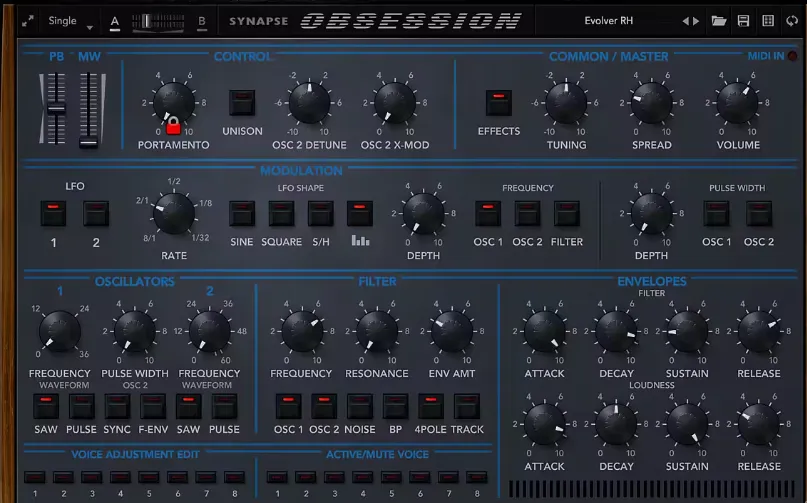
Task: Enable S/H LFO shape
Action: 321,214
